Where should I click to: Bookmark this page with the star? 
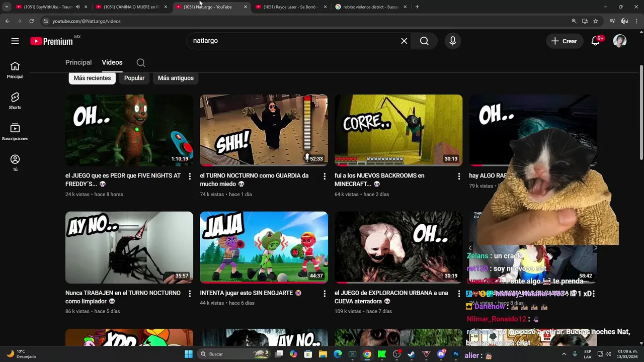(x=596, y=21)
